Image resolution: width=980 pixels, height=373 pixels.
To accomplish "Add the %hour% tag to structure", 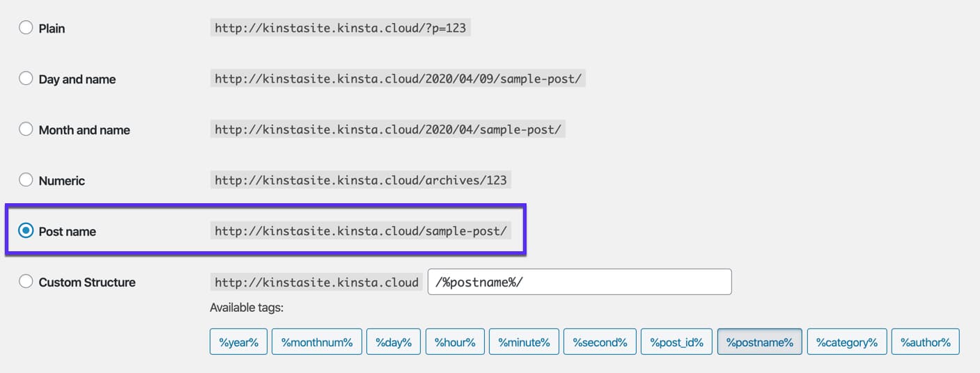I will click(455, 342).
